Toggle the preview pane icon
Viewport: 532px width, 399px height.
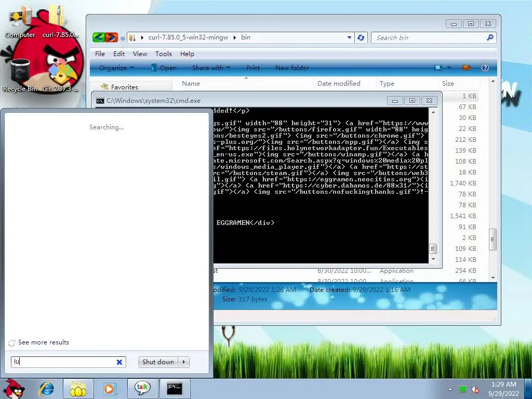coord(467,68)
